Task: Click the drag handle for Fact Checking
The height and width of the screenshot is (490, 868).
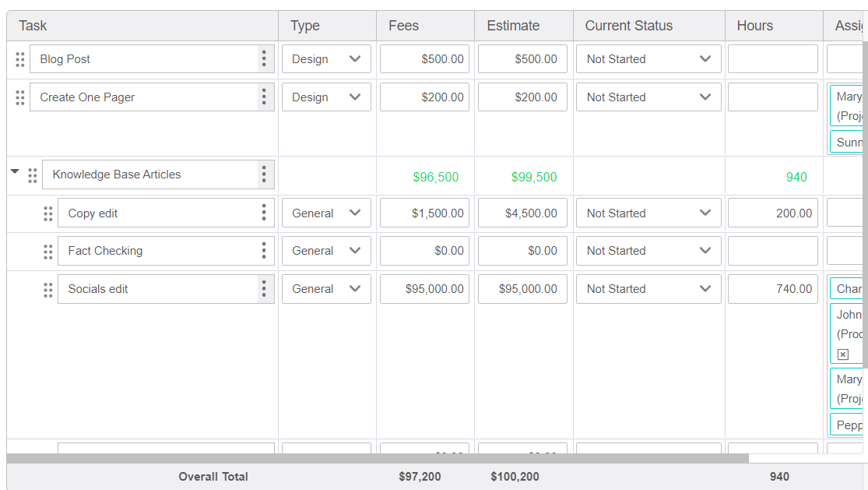Action: pos(47,250)
